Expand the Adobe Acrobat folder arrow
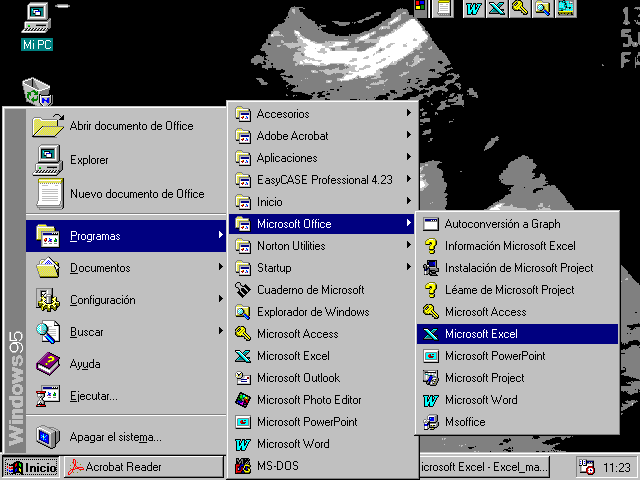The image size is (640, 480). (x=409, y=135)
